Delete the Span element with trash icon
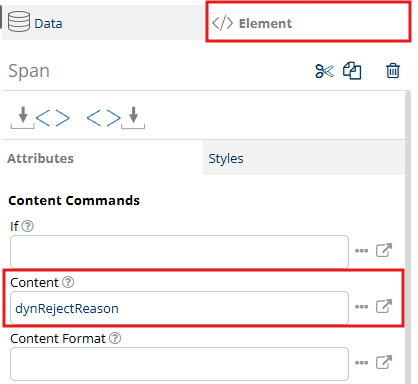Viewport: 418px width, 384px height. (393, 71)
